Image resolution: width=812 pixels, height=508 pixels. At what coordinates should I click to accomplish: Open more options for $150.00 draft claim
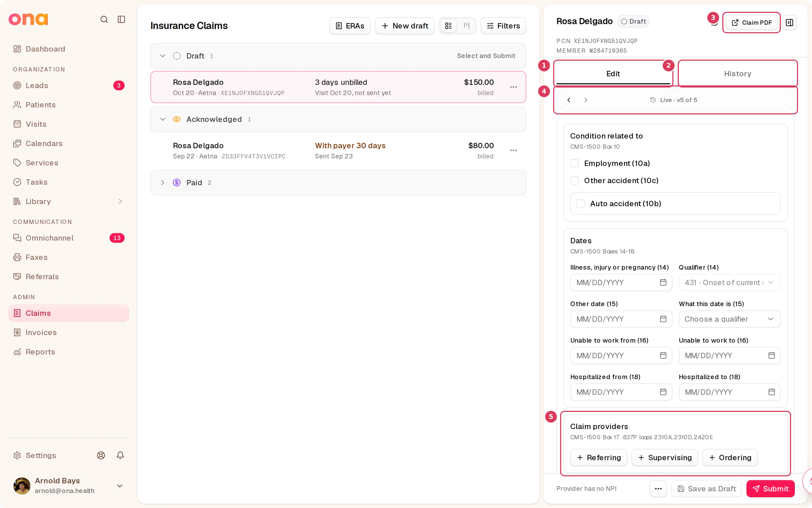513,87
